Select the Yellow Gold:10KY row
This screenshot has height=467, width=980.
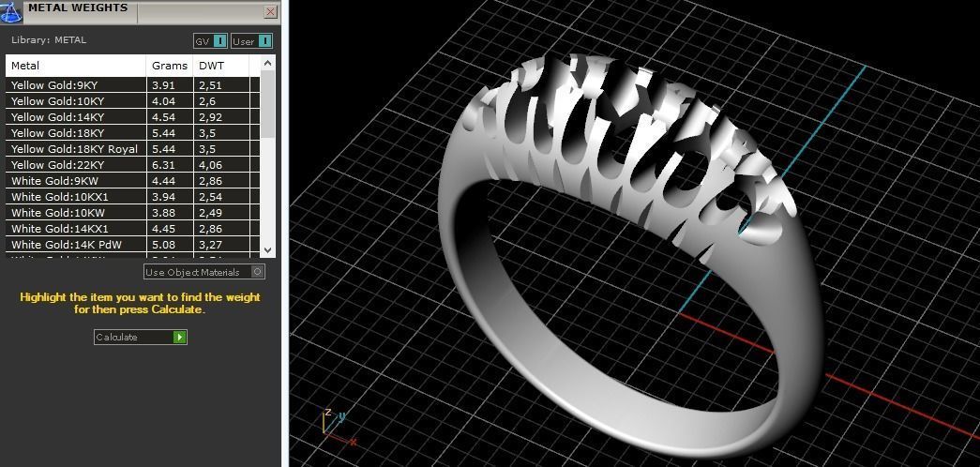coord(132,101)
